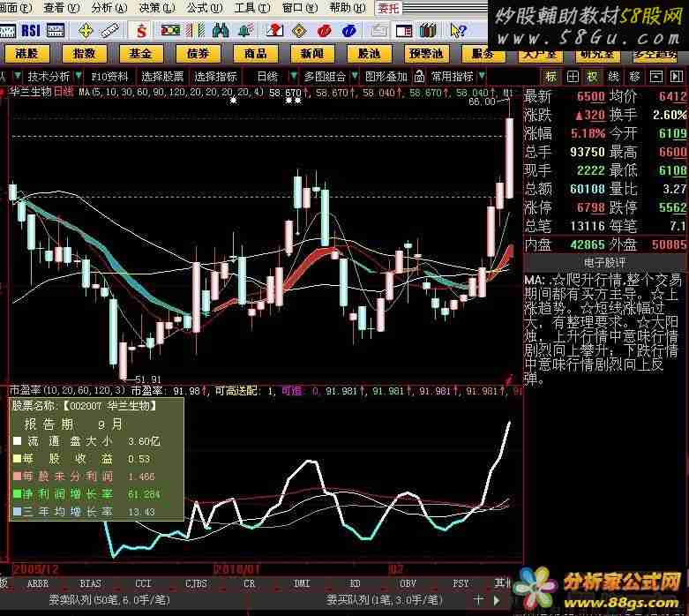Click the alarm bell alert icon

click(245, 30)
